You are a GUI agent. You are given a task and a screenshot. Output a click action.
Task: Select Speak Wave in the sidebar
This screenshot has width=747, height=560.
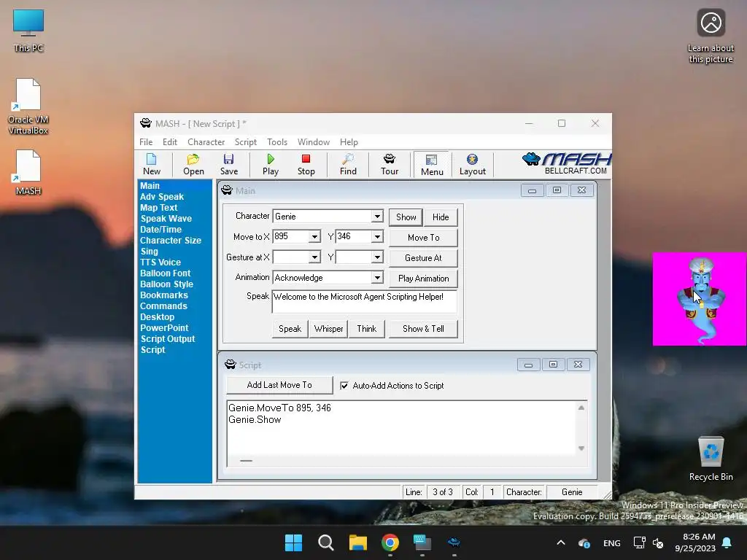pyautogui.click(x=166, y=219)
